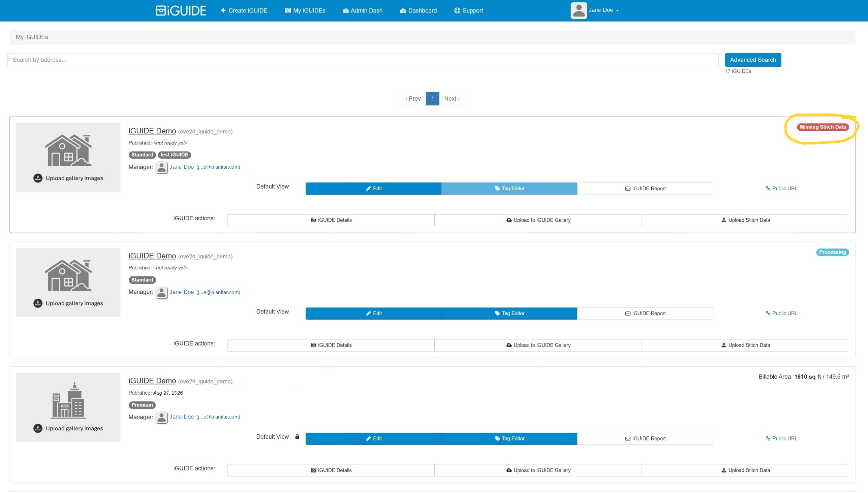Open iGUIDE Report in Premium card
The height and width of the screenshot is (493, 868).
pyautogui.click(x=645, y=438)
